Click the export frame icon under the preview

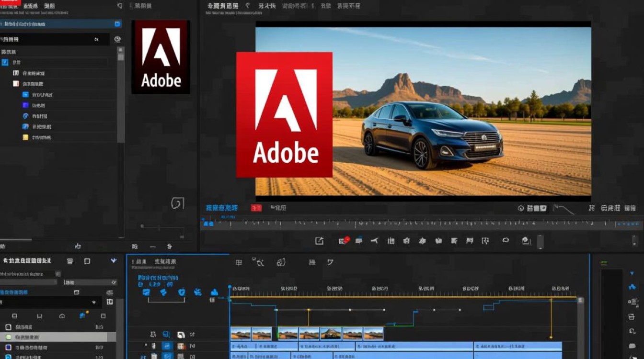coord(319,241)
